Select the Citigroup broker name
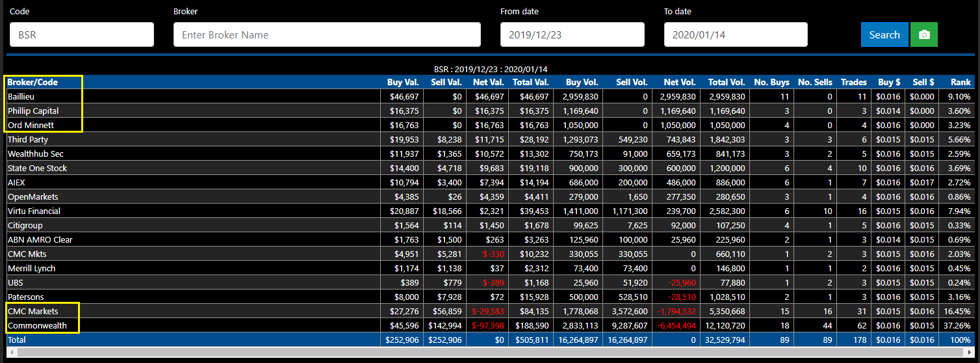This screenshot has width=980, height=363. pyautogui.click(x=25, y=225)
